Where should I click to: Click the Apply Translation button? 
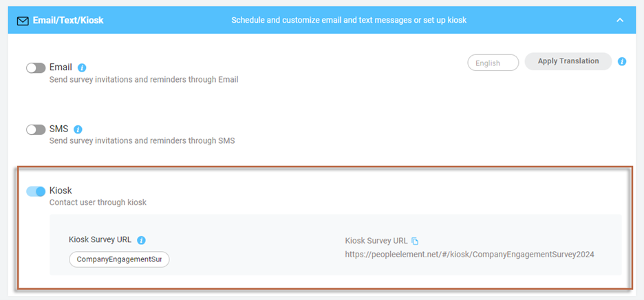click(x=568, y=61)
